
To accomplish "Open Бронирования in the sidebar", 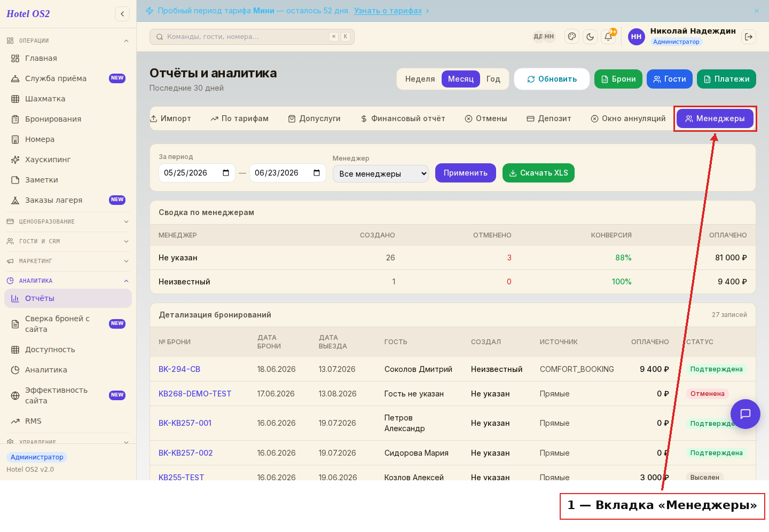I will [x=68, y=119].
